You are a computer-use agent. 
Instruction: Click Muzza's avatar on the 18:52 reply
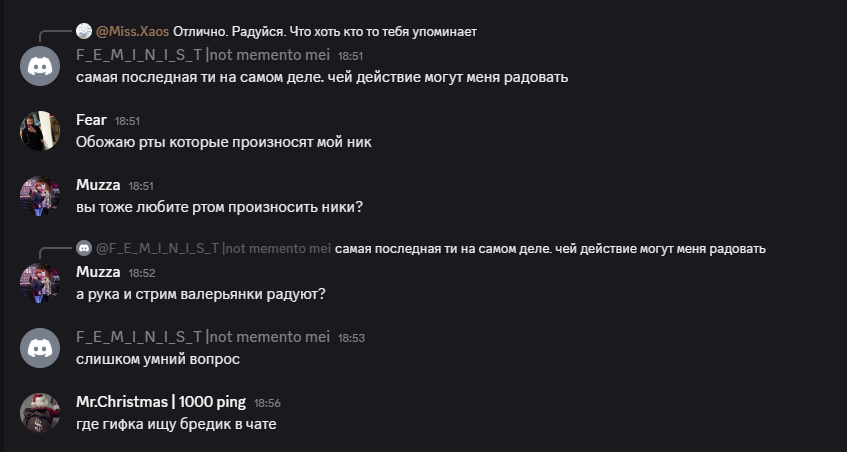pyautogui.click(x=40, y=283)
